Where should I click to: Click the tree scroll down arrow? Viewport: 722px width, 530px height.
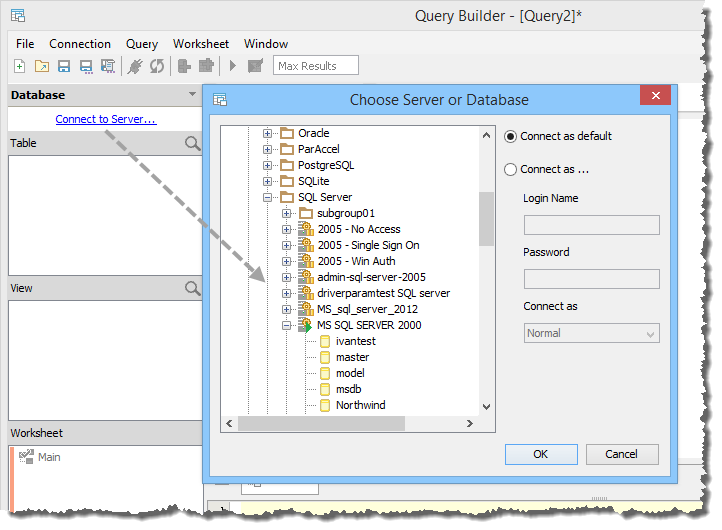pyautogui.click(x=486, y=407)
